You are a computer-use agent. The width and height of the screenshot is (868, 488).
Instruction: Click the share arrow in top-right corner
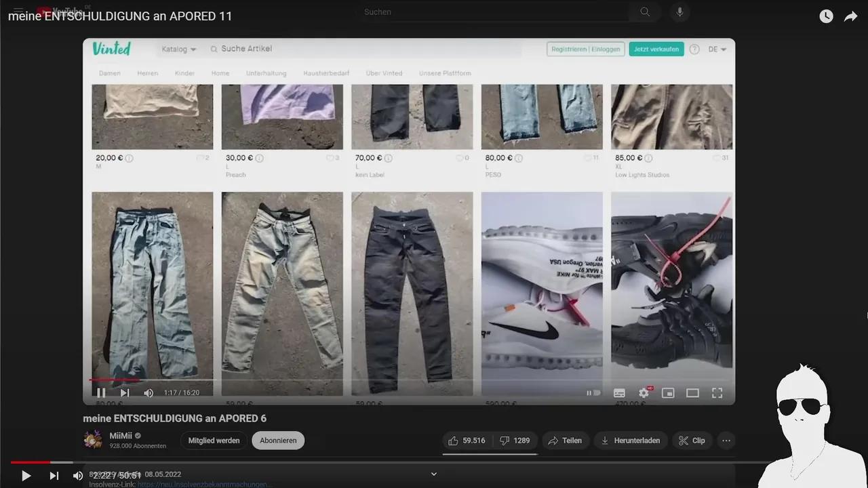click(850, 16)
